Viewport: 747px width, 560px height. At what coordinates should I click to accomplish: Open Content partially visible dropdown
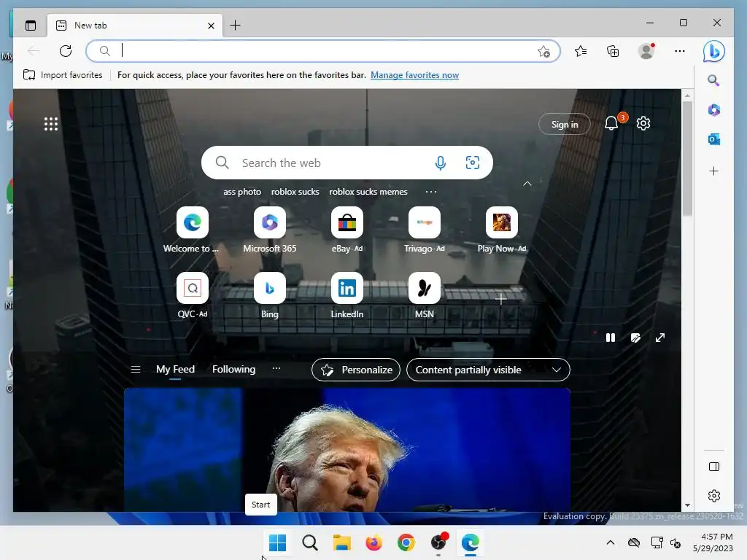(488, 370)
